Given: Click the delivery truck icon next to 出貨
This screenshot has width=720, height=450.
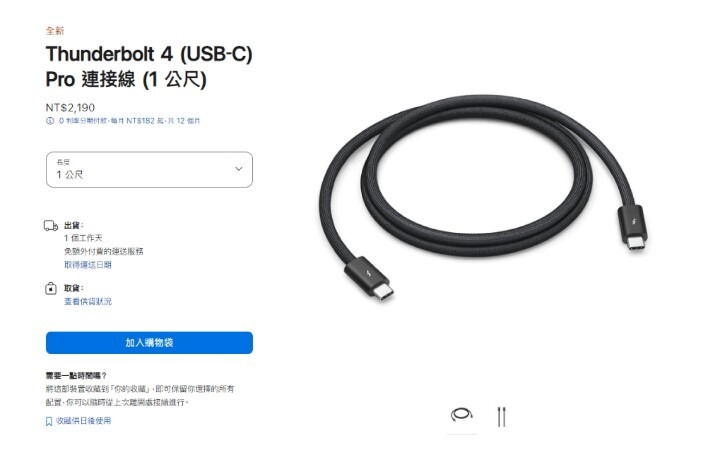Looking at the screenshot, I should click(51, 225).
